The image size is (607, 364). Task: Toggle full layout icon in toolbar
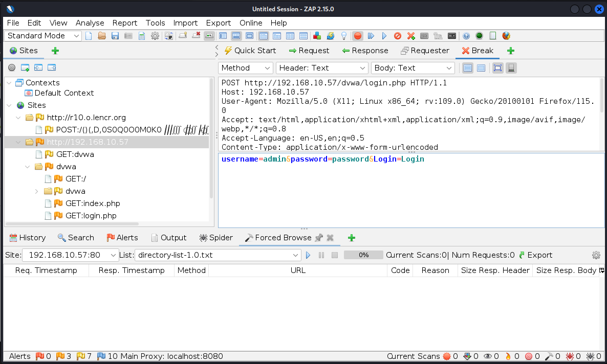[250, 36]
